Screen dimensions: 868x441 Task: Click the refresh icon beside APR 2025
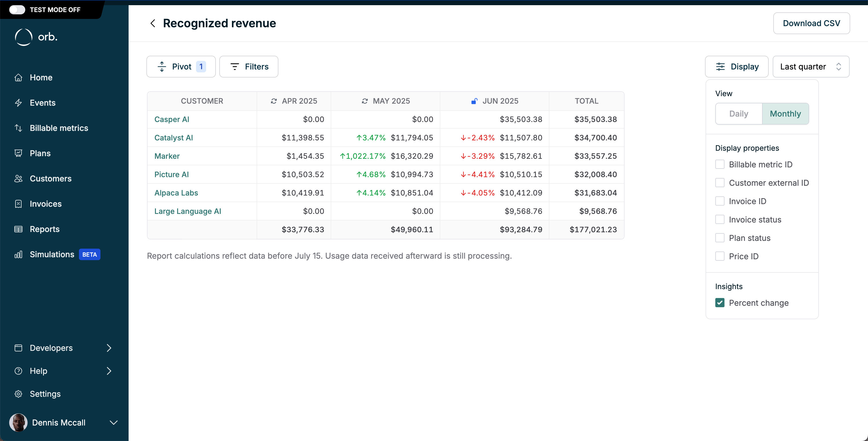274,101
